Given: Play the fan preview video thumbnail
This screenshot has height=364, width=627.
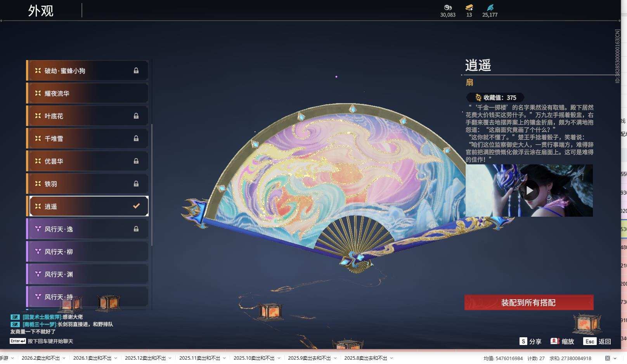Looking at the screenshot, I should (x=532, y=190).
